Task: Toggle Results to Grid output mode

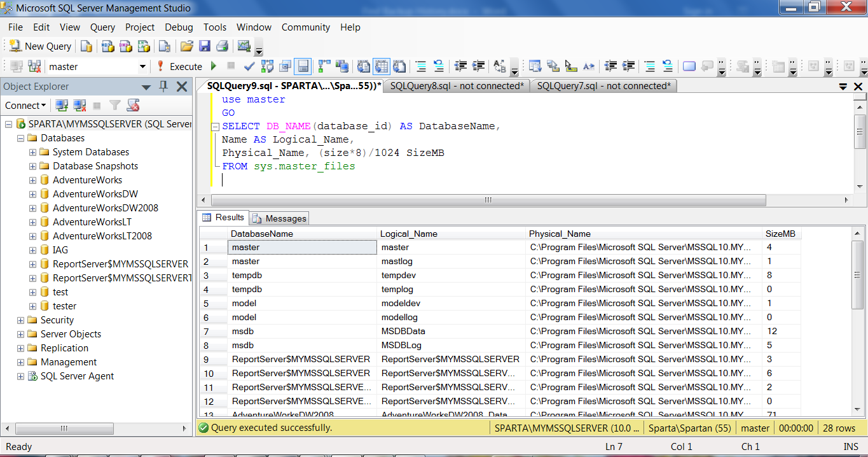Action: [382, 66]
